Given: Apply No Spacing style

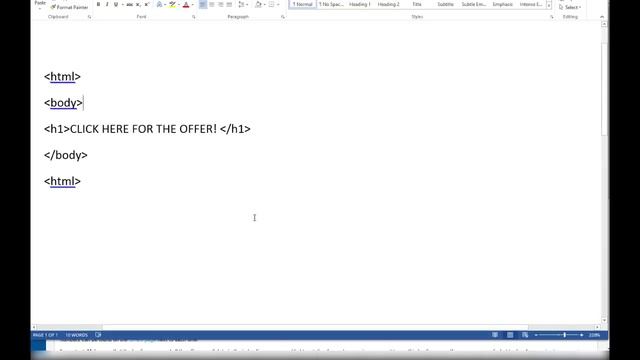Looking at the screenshot, I should point(331,4).
